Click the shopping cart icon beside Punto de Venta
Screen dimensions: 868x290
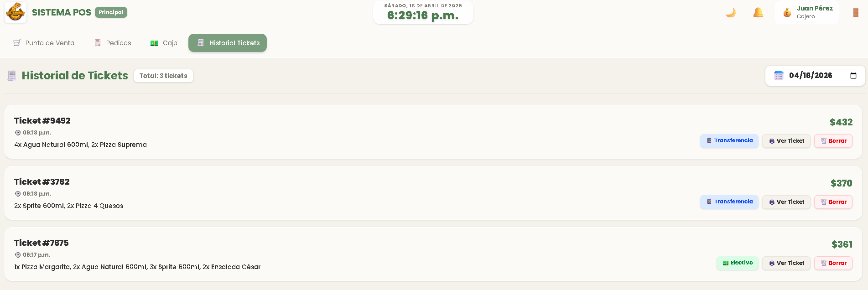17,42
